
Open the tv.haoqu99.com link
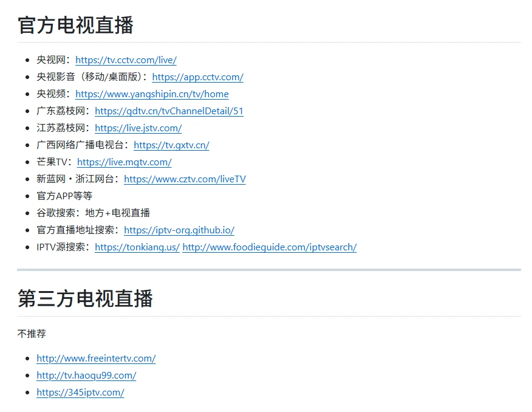86,376
